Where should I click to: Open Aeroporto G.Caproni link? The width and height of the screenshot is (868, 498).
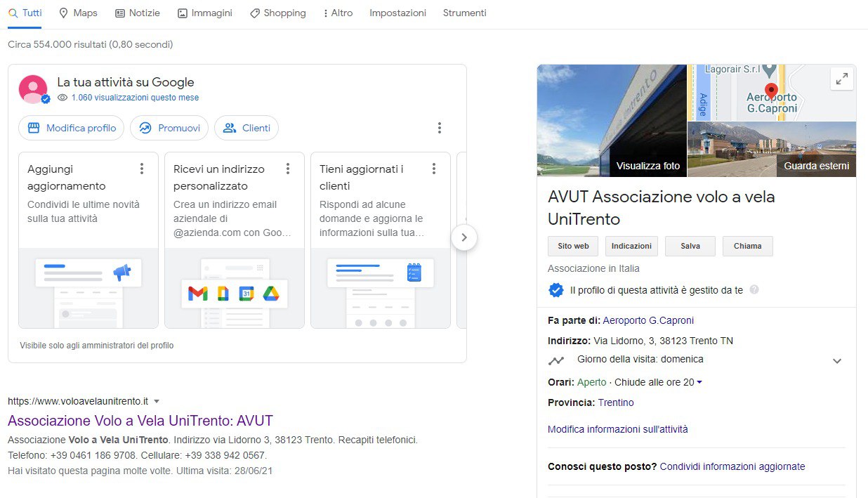point(648,320)
